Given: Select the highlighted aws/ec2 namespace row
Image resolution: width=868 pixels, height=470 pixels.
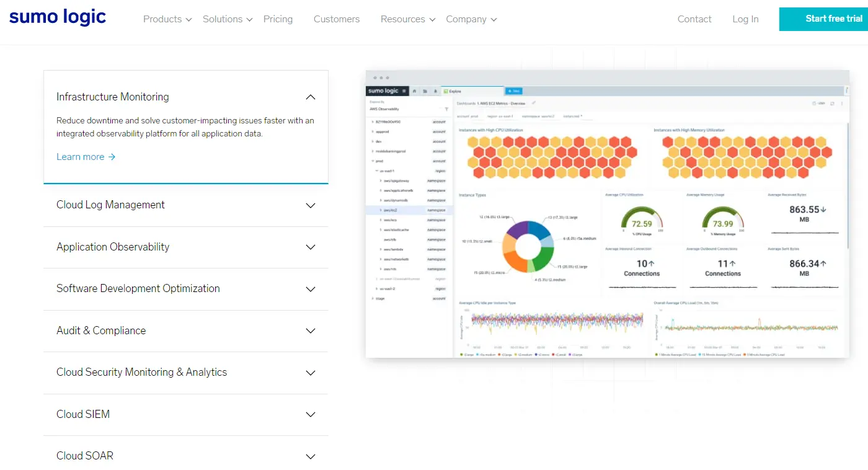Looking at the screenshot, I should (409, 210).
